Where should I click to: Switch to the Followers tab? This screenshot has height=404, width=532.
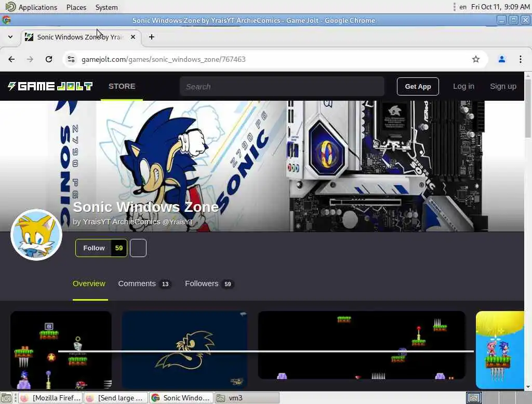point(209,284)
